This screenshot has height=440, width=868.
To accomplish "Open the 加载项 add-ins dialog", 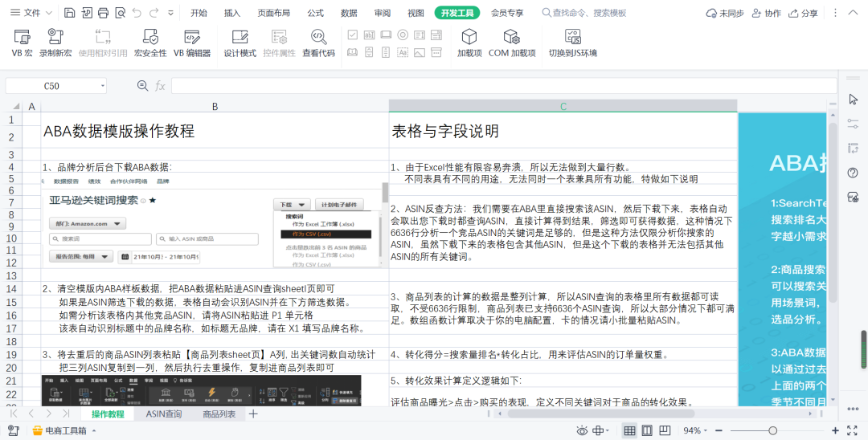I will (469, 37).
